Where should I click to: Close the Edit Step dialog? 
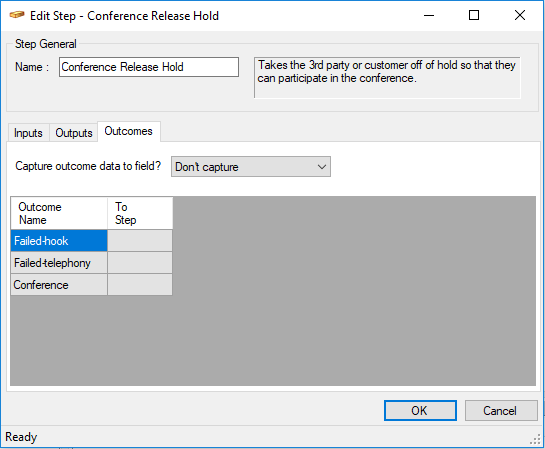coord(520,15)
